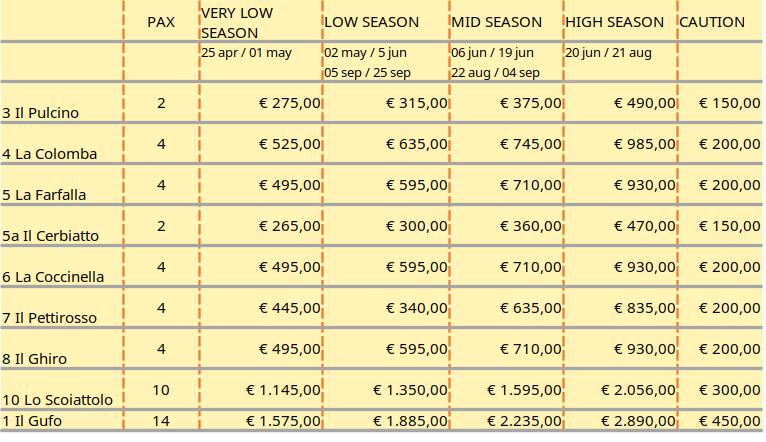Select the CAUTION column header
The height and width of the screenshot is (442, 766).
point(712,21)
